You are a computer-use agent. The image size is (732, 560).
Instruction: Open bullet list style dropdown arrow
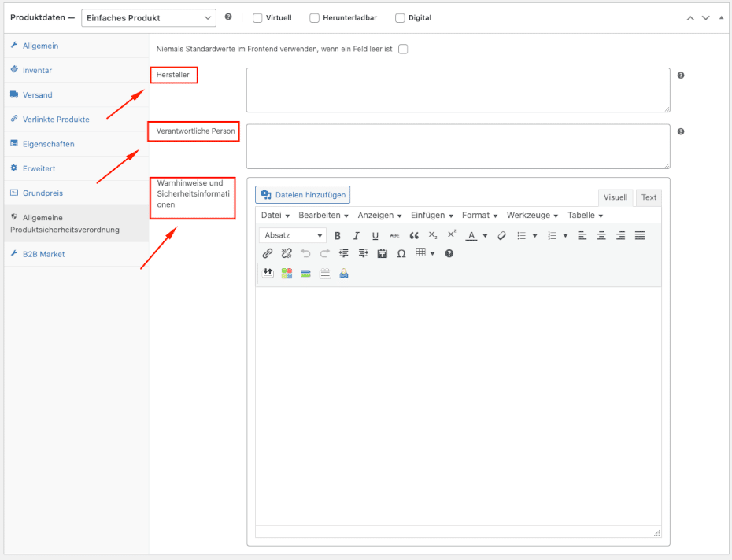coord(535,236)
